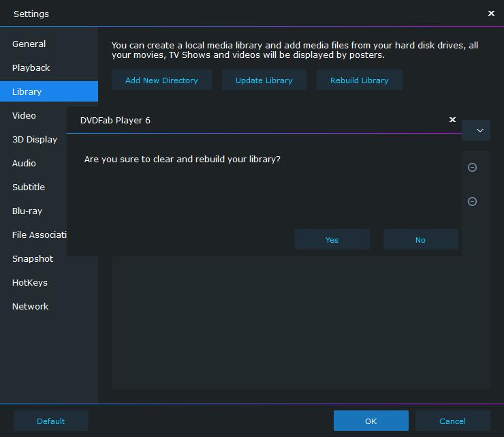
Task: Click Yes to rebuild the library
Action: pos(332,240)
